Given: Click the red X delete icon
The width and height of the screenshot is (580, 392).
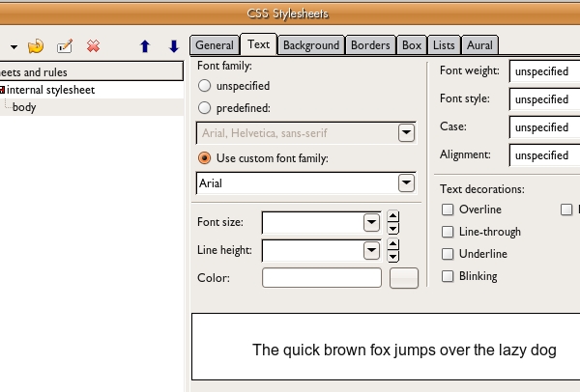Looking at the screenshot, I should coord(94,45).
